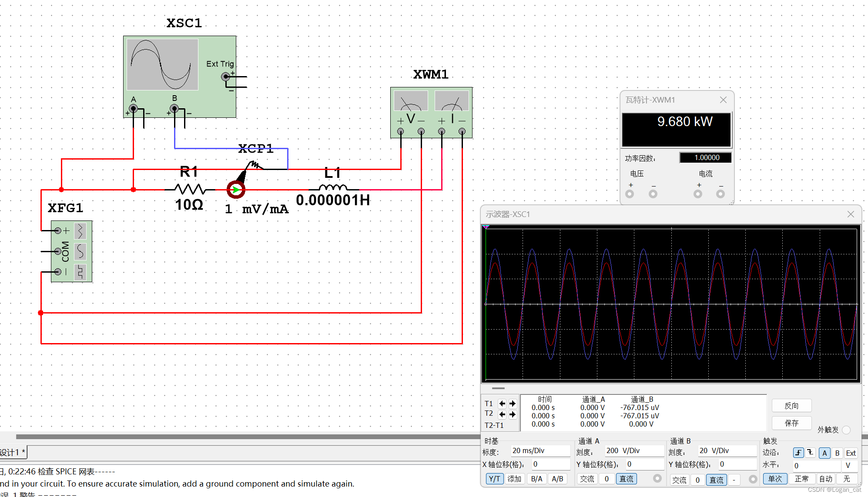Switch channel B to DC coupling
Screen dimensions: 868x497
[716, 480]
